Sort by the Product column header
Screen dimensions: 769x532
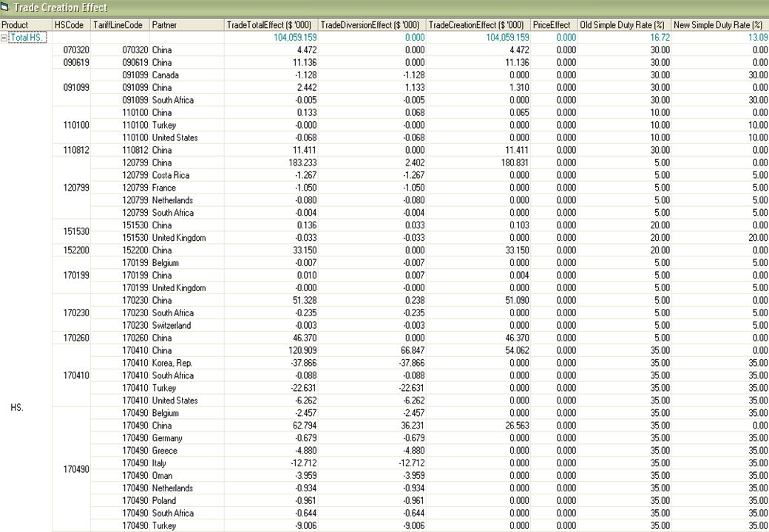26,25
